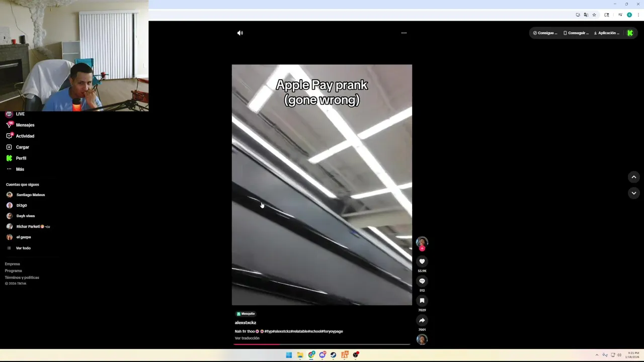Image resolution: width=644 pixels, height=362 pixels.
Task: Expand the Empresa footer section
Action: [13, 264]
